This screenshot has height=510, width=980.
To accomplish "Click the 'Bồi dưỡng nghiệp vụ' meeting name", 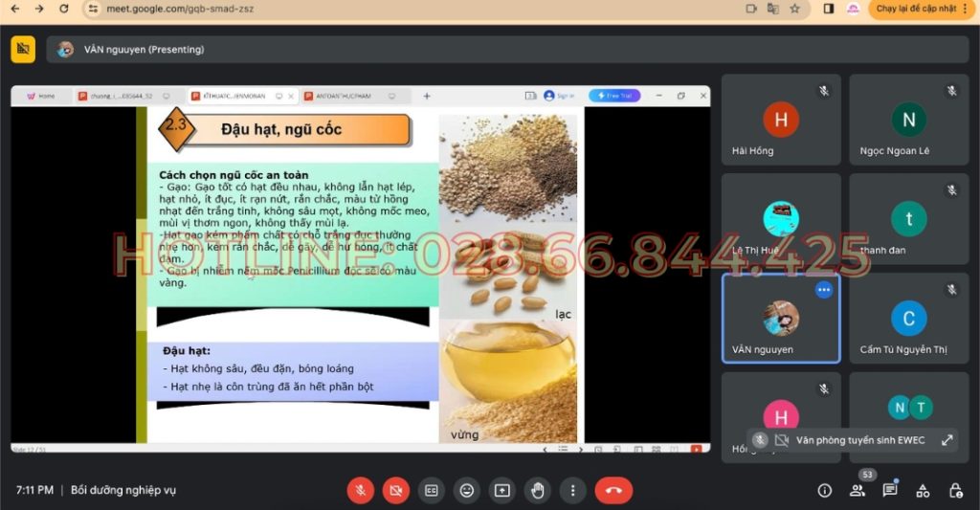I will click(123, 491).
